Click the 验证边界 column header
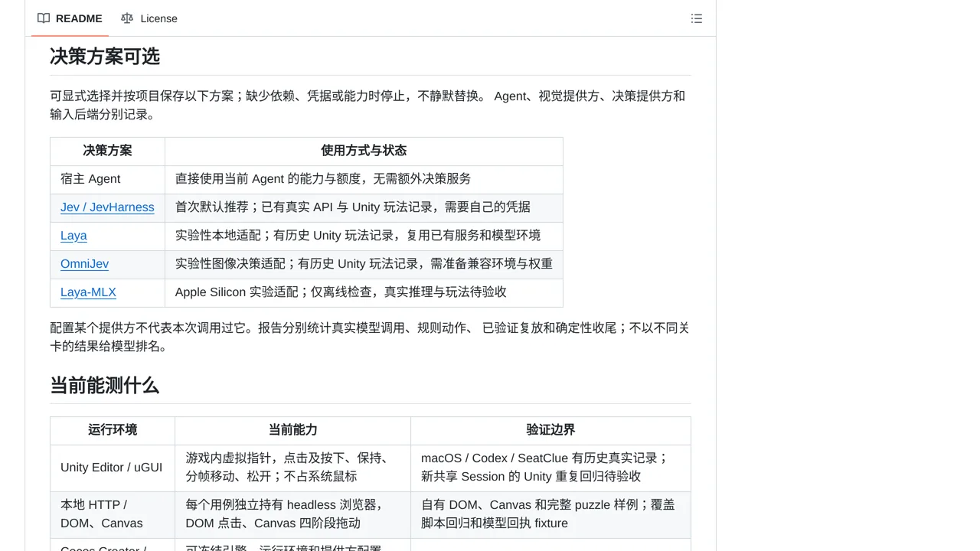 click(x=550, y=430)
